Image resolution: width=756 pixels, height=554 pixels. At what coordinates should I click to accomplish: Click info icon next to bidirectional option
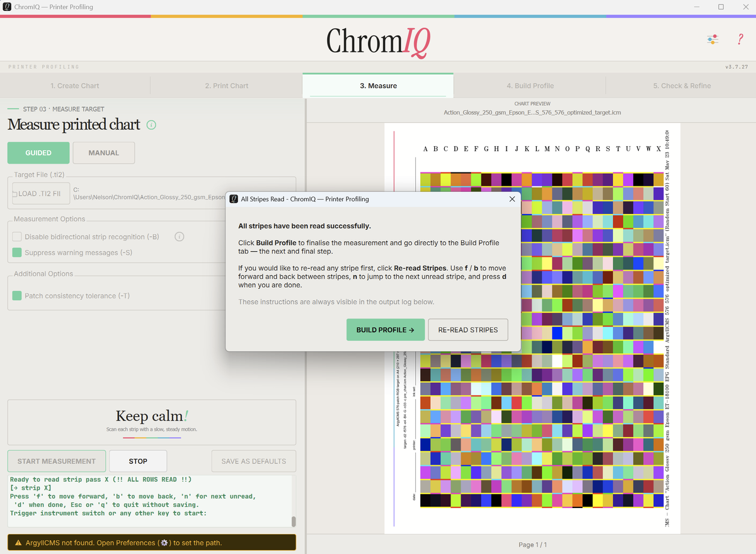pyautogui.click(x=179, y=237)
